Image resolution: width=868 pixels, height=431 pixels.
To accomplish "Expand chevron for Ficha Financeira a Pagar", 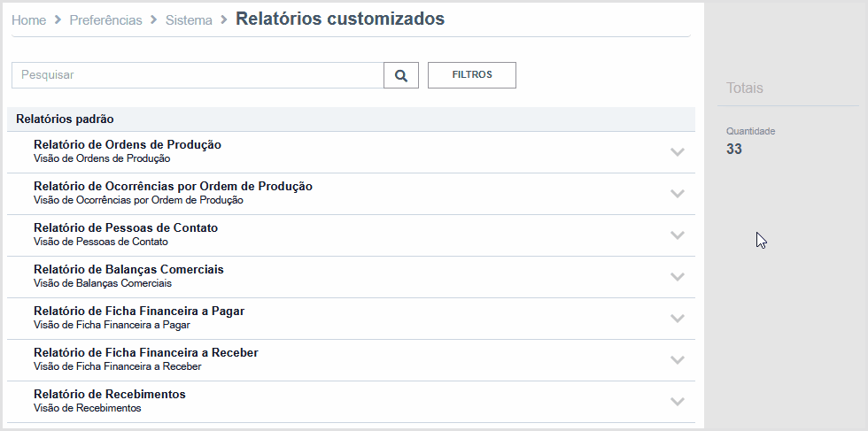I will pyautogui.click(x=677, y=318).
